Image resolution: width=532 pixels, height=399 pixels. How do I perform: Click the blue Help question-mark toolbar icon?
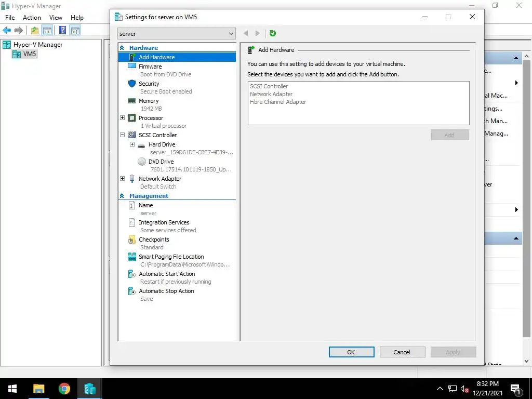62,30
